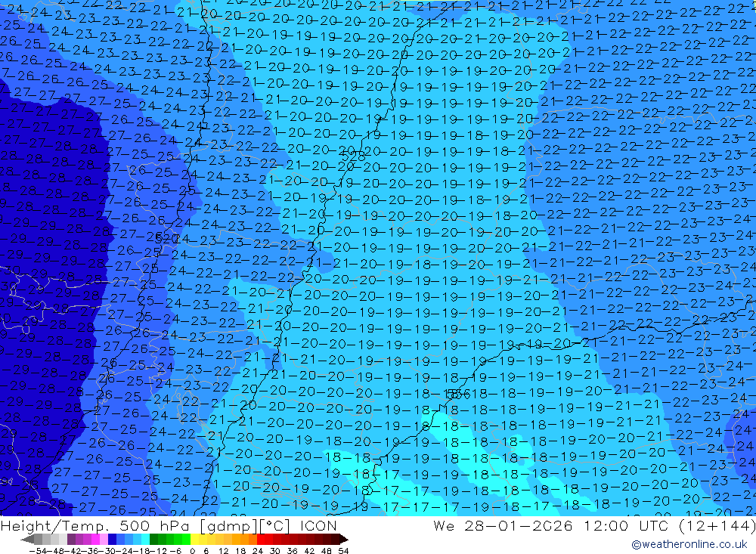Screen dimensions: 756x554
Task: Pick the bright red swatch above 24
Action: pos(261,539)
